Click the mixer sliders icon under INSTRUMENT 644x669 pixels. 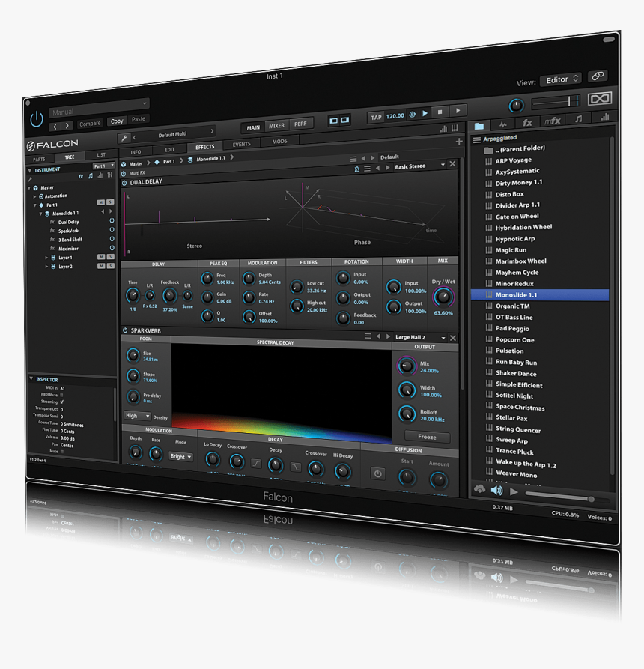(x=109, y=175)
